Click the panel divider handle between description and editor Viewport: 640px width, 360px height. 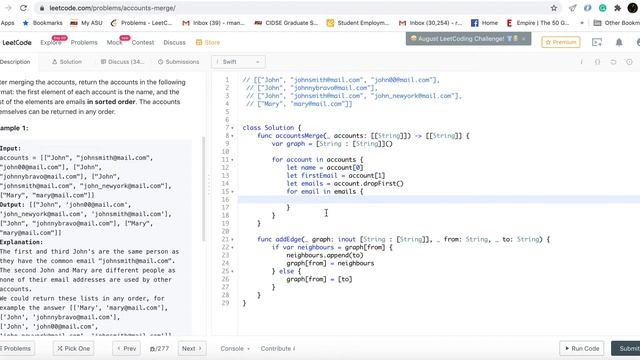pyautogui.click(x=209, y=184)
